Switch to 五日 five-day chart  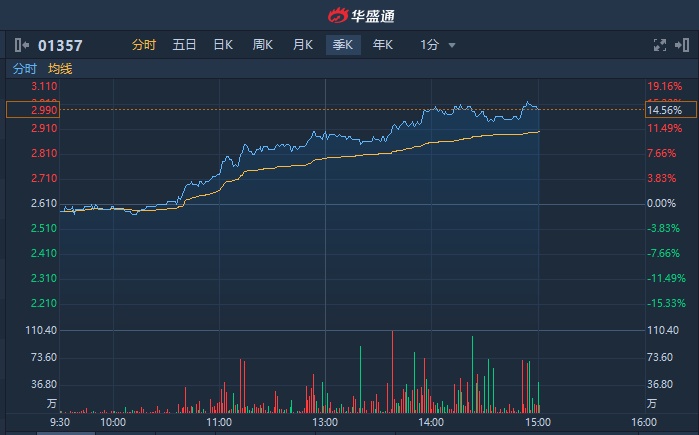click(x=184, y=45)
